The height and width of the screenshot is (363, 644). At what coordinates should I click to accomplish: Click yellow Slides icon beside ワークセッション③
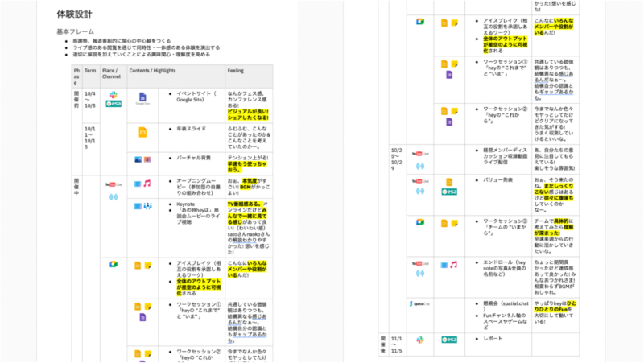[444, 224]
